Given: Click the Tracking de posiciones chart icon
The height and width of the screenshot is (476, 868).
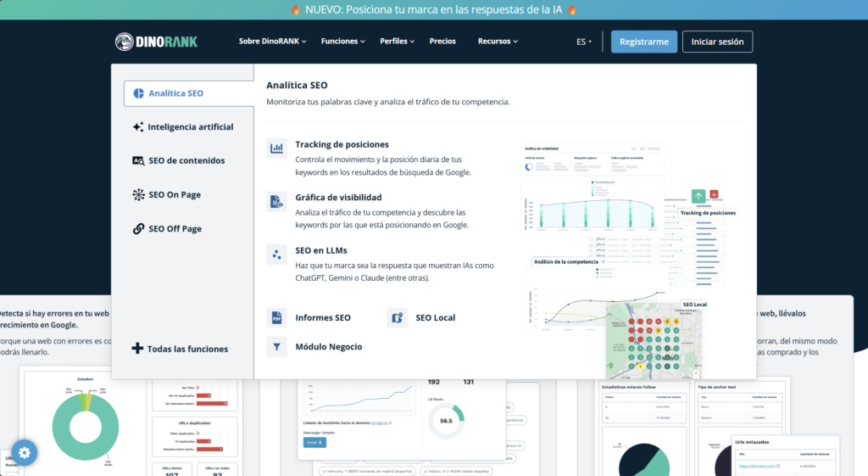Looking at the screenshot, I should [x=276, y=148].
